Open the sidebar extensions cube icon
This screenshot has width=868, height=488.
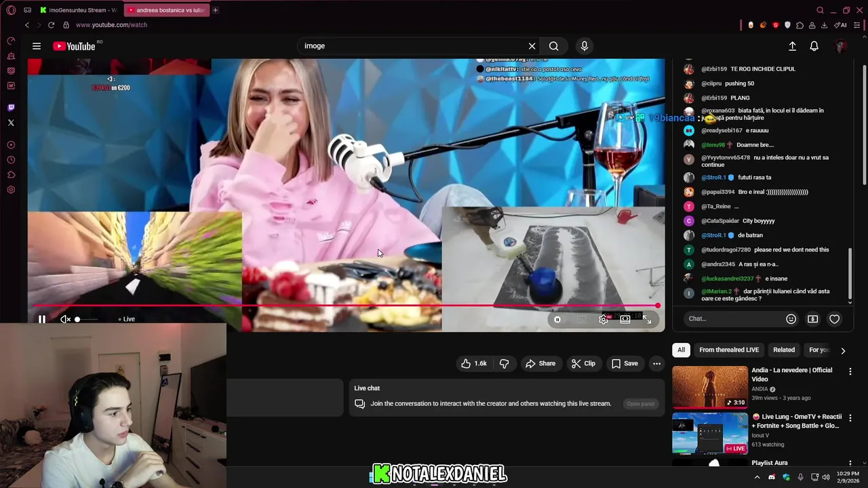pos(11,175)
